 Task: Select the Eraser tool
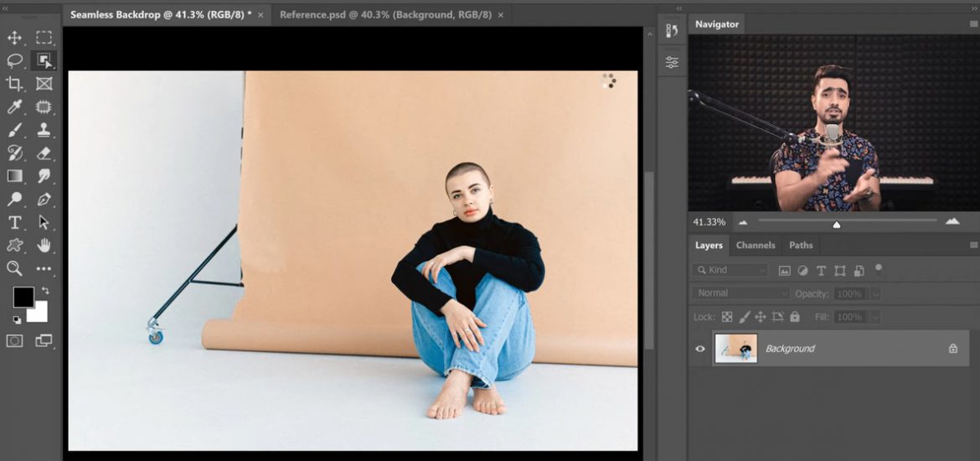coord(44,153)
